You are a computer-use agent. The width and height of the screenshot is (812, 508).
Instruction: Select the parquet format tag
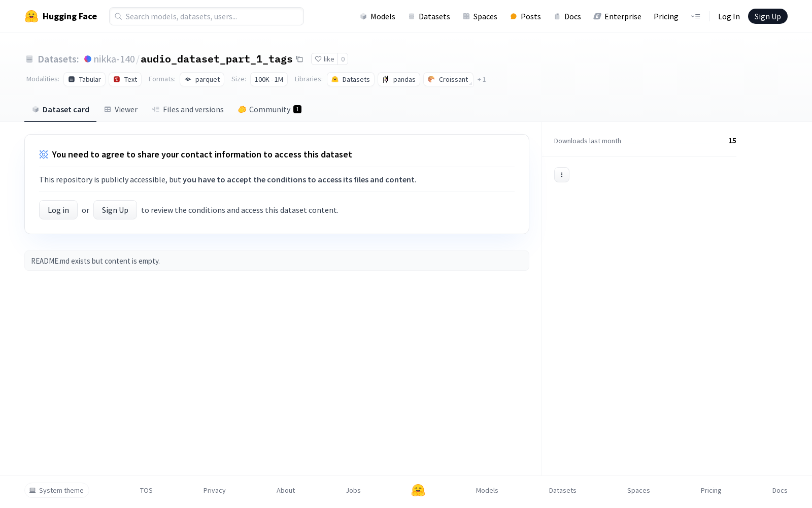pyautogui.click(x=202, y=79)
